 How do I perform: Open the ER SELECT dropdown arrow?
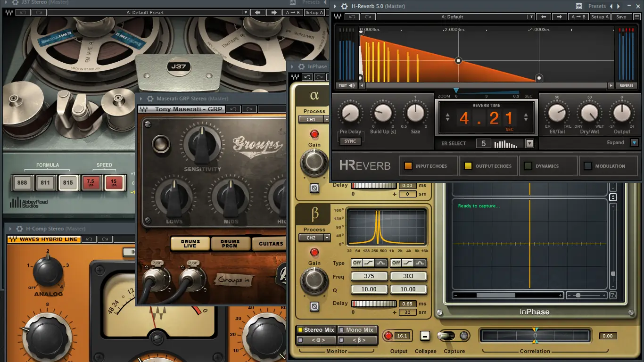click(529, 143)
